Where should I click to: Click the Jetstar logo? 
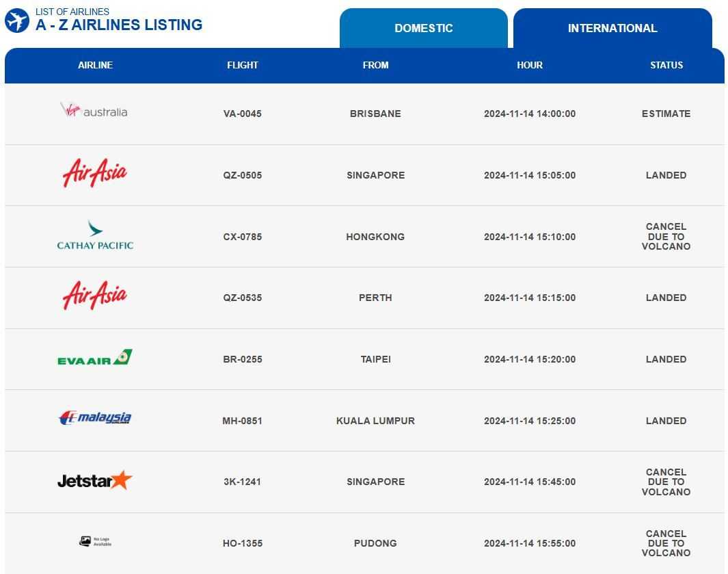(95, 480)
